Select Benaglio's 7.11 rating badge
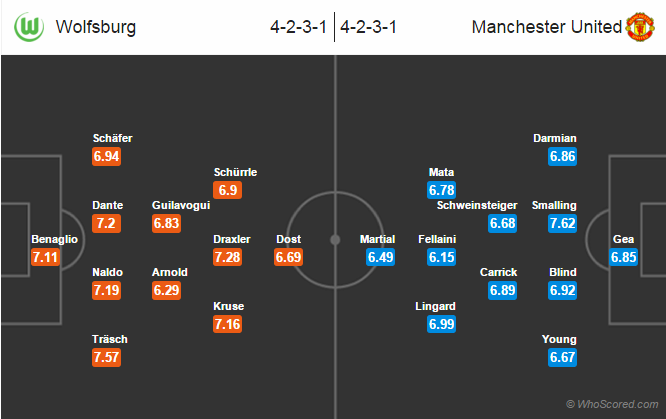Image resolution: width=666 pixels, height=419 pixels. point(46,257)
